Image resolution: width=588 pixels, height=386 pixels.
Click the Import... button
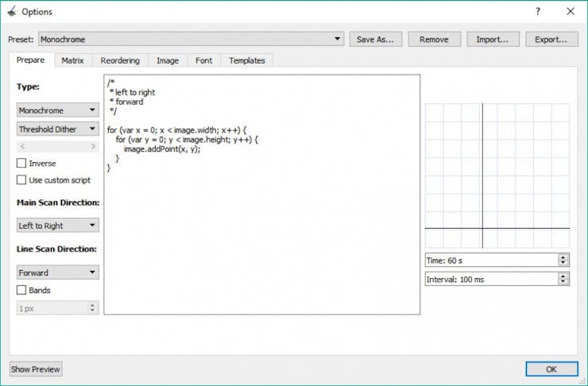493,40
